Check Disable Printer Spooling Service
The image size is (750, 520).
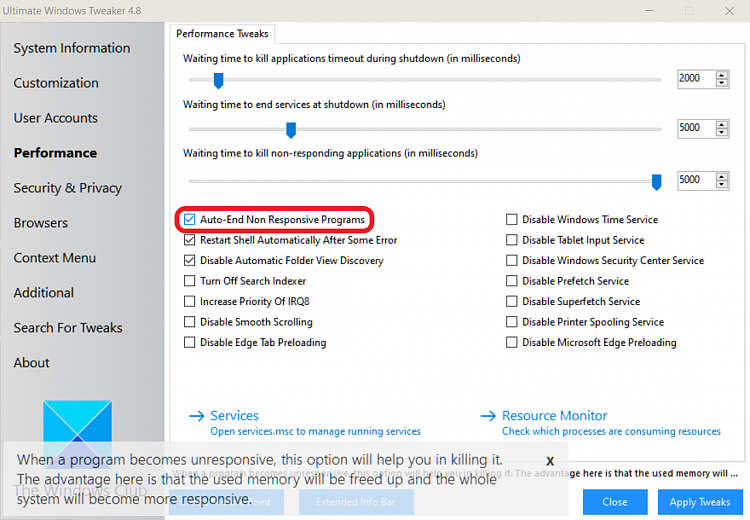click(512, 322)
